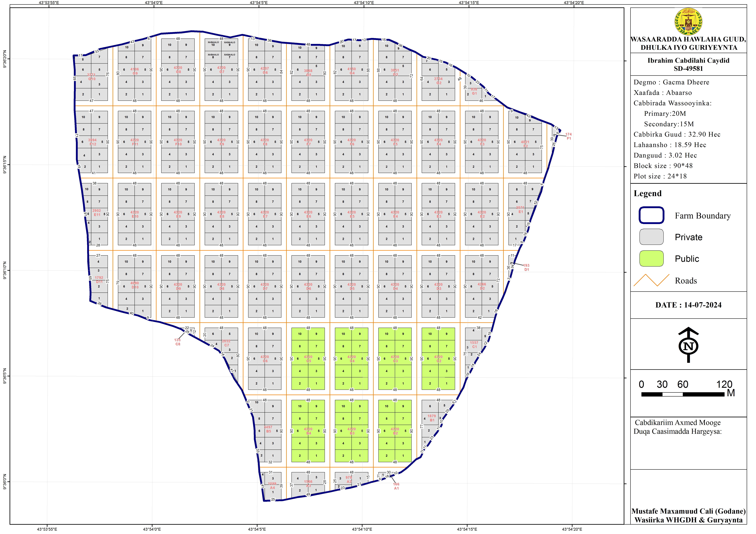
Task: Click the block label "1099 A4"
Action: pyautogui.click(x=272, y=486)
